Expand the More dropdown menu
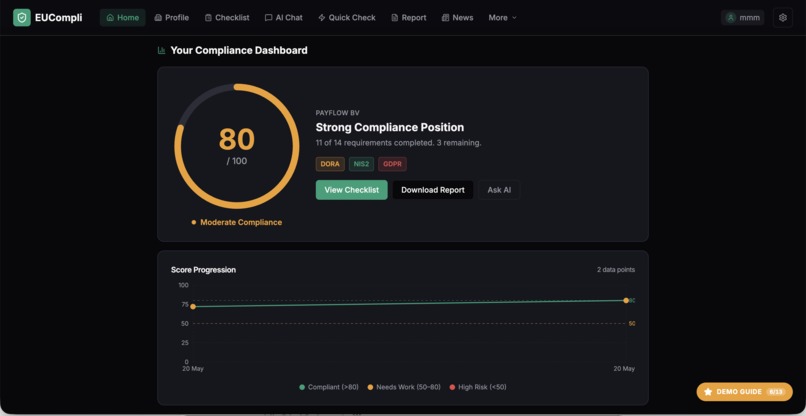The width and height of the screenshot is (806, 416). click(502, 17)
